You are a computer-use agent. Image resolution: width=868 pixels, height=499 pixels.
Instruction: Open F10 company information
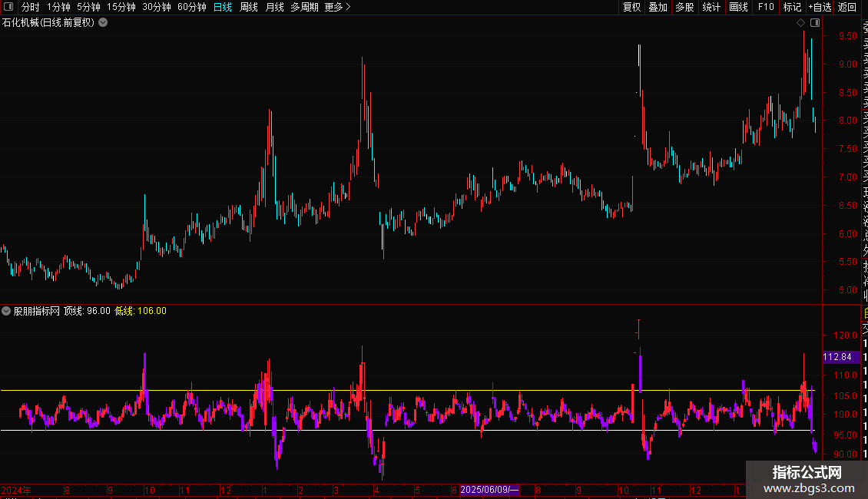[766, 7]
